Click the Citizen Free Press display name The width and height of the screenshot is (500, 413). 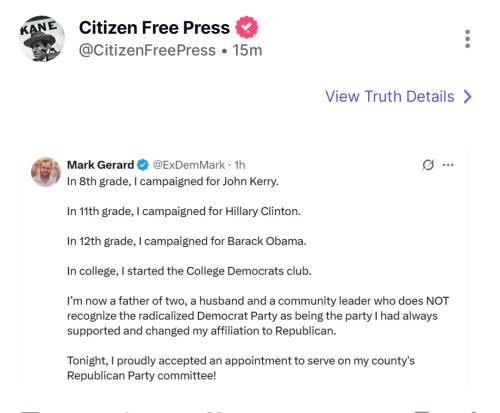pos(154,28)
